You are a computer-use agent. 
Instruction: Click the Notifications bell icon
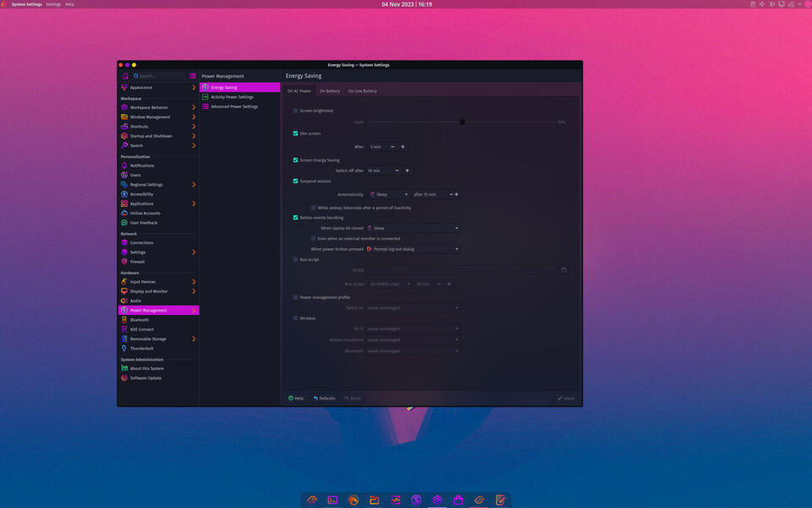[x=124, y=165]
